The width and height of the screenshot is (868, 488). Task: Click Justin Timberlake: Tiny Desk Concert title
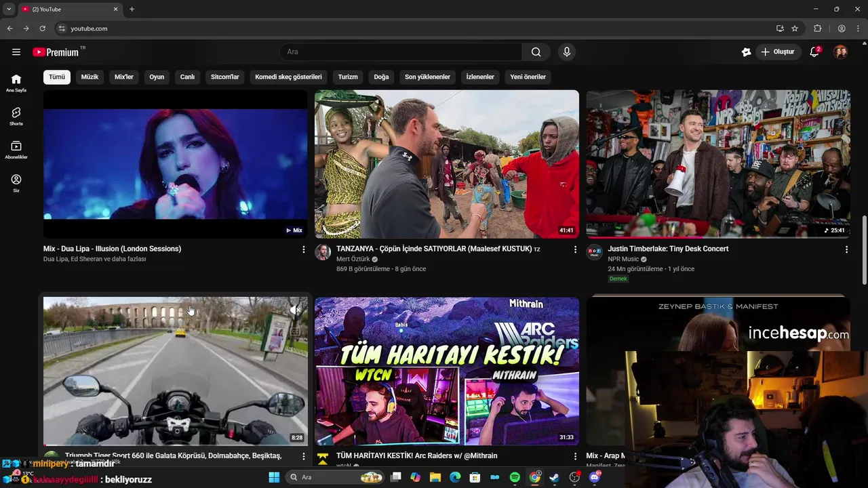click(x=668, y=249)
